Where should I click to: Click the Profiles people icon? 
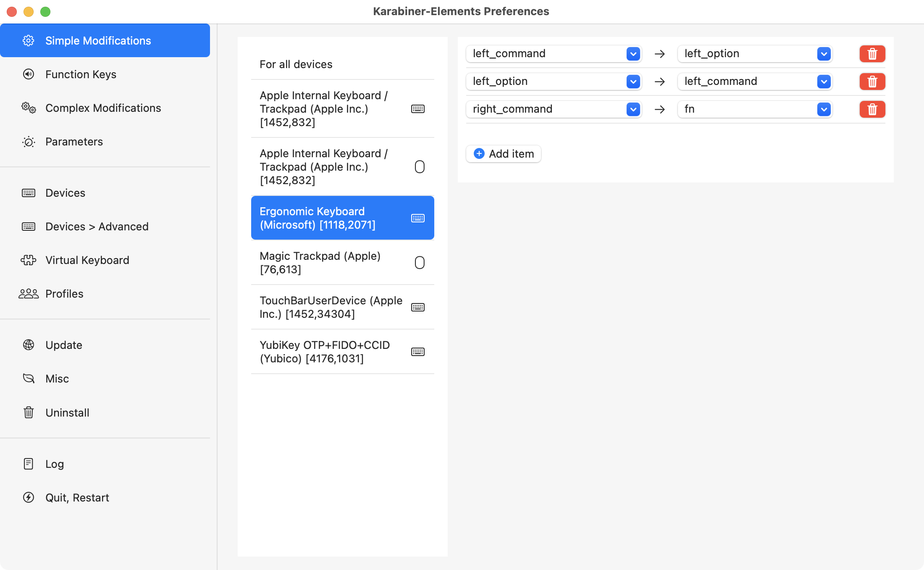coord(29,294)
